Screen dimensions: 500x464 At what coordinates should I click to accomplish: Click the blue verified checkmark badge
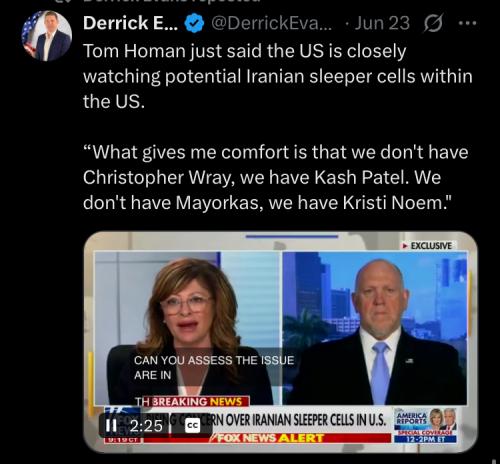click(194, 23)
